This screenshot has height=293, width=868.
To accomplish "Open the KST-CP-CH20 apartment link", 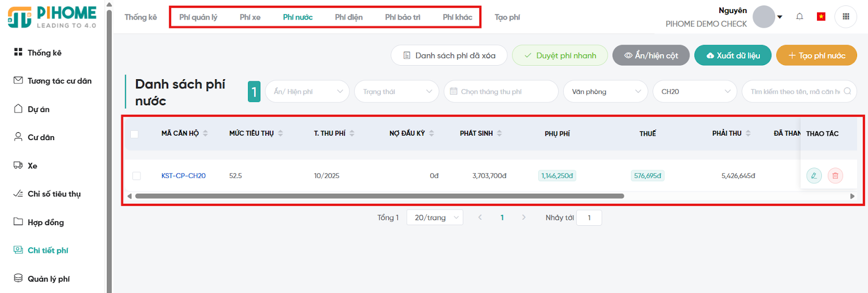I will coord(183,176).
